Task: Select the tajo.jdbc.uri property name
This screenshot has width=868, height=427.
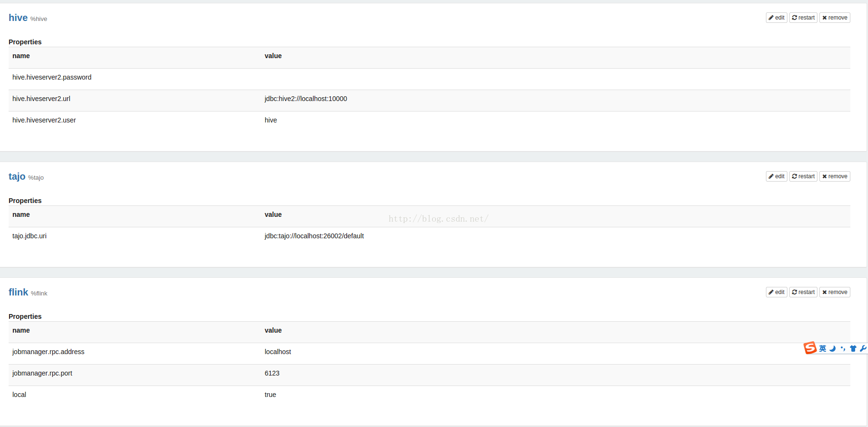Action: (x=30, y=236)
